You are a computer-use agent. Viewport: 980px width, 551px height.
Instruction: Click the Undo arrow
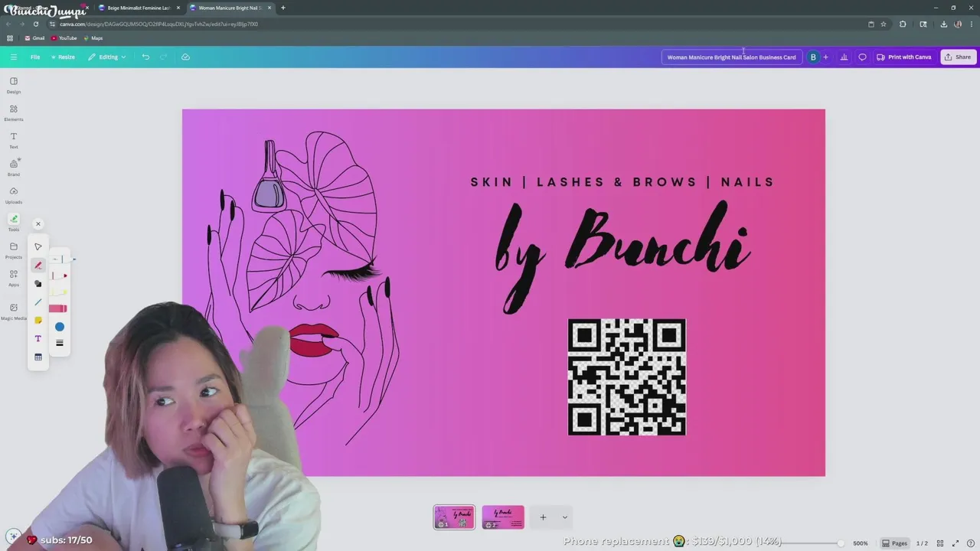click(x=145, y=57)
